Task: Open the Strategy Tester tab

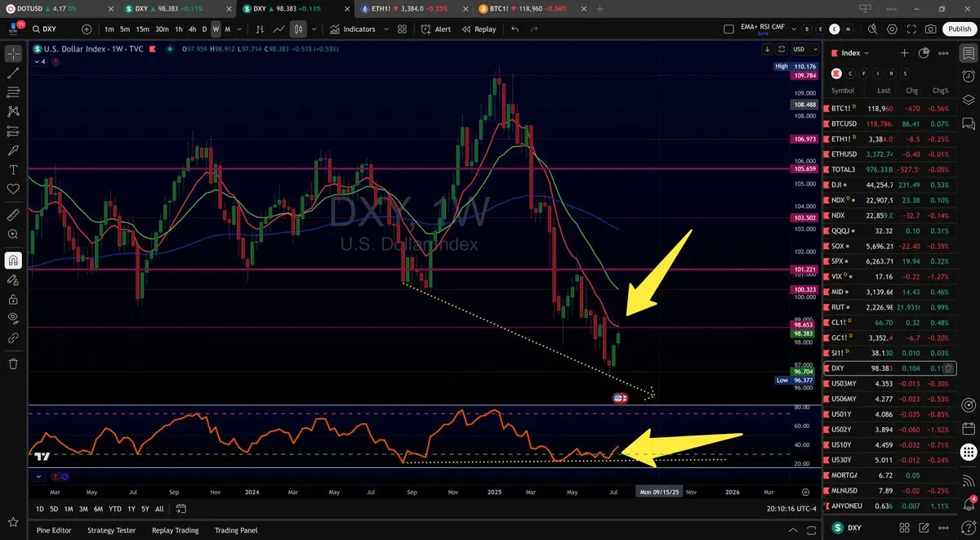Action: pos(112,530)
